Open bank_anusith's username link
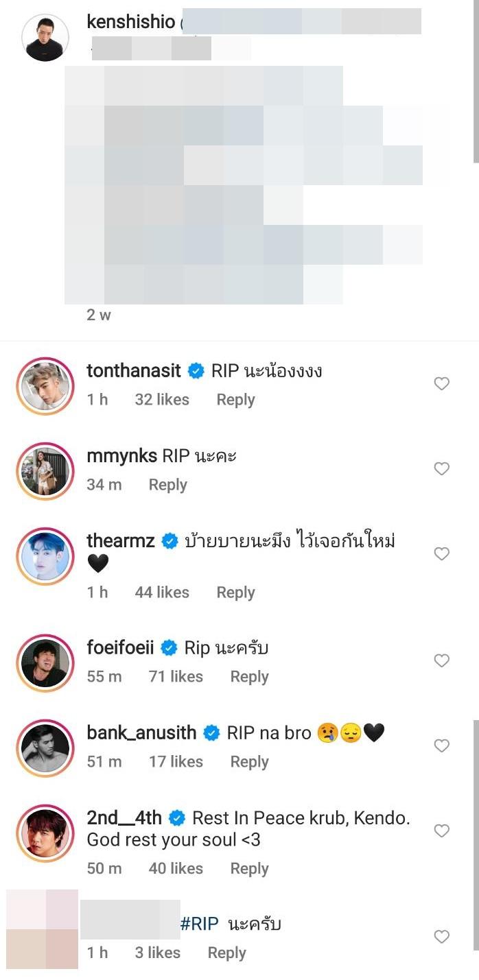Screen dimensions: 479x980 pyautogui.click(x=141, y=733)
